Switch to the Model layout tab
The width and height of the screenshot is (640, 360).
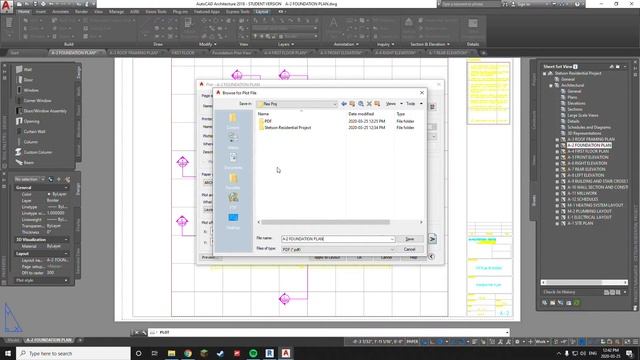tap(13, 340)
